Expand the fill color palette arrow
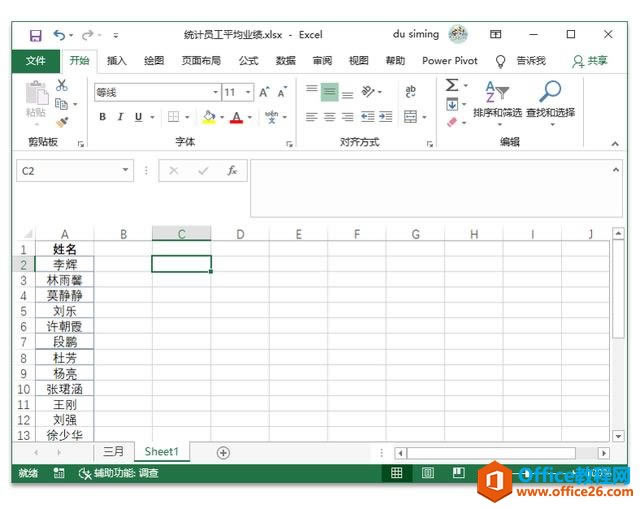 222,118
